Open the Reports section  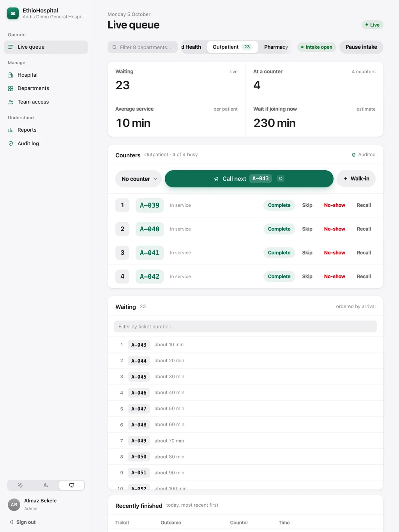46,130
